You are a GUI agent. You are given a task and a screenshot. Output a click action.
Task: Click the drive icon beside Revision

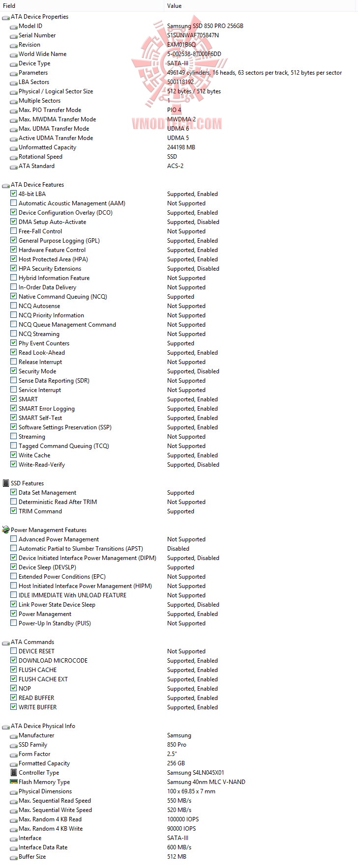click(x=14, y=45)
